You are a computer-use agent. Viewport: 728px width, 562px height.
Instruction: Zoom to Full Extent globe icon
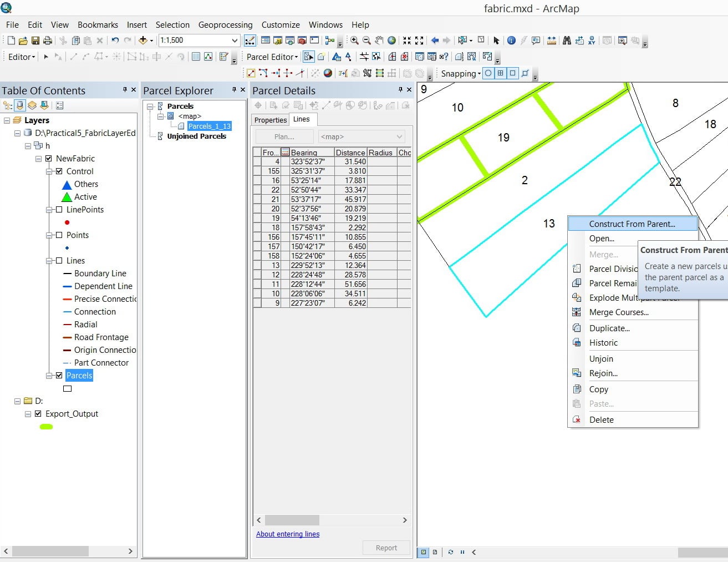(x=392, y=40)
